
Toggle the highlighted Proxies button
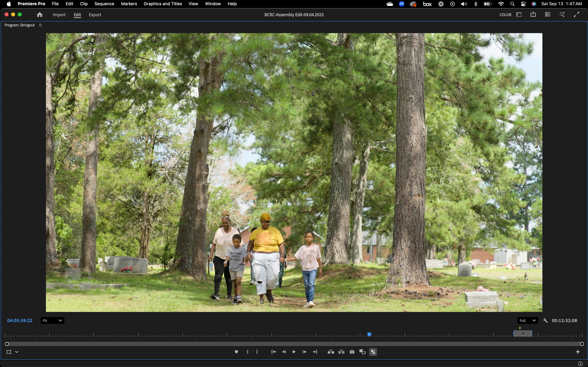coord(373,352)
